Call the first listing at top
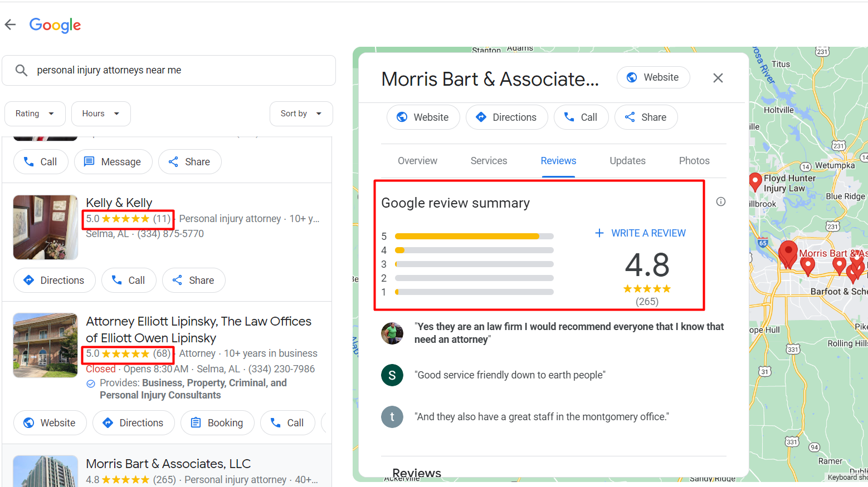This screenshot has width=868, height=487. click(x=41, y=161)
